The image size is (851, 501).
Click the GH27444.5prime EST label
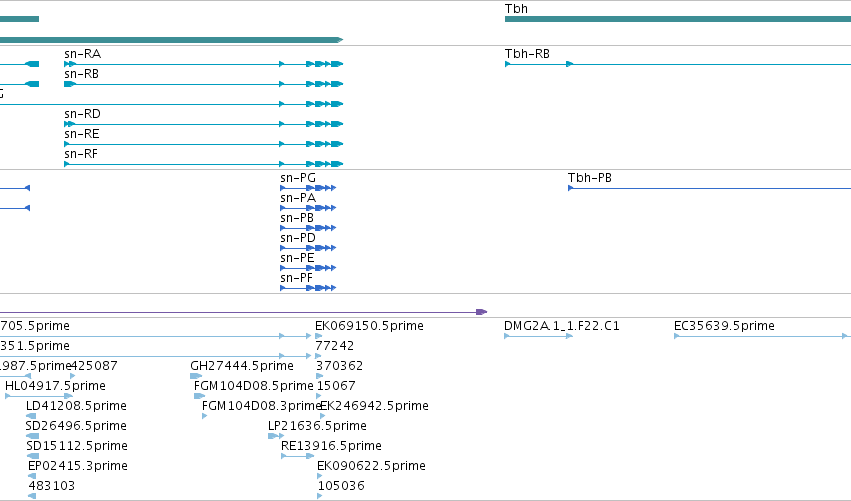pyautogui.click(x=242, y=366)
